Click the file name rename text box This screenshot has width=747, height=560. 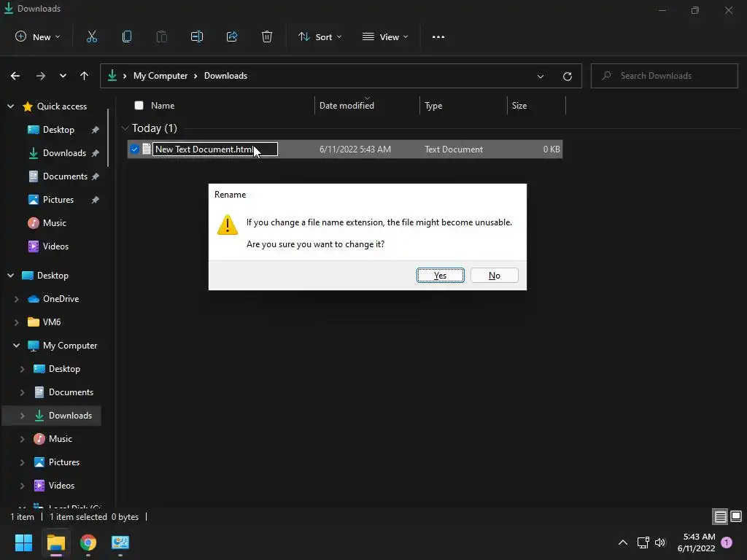point(215,149)
